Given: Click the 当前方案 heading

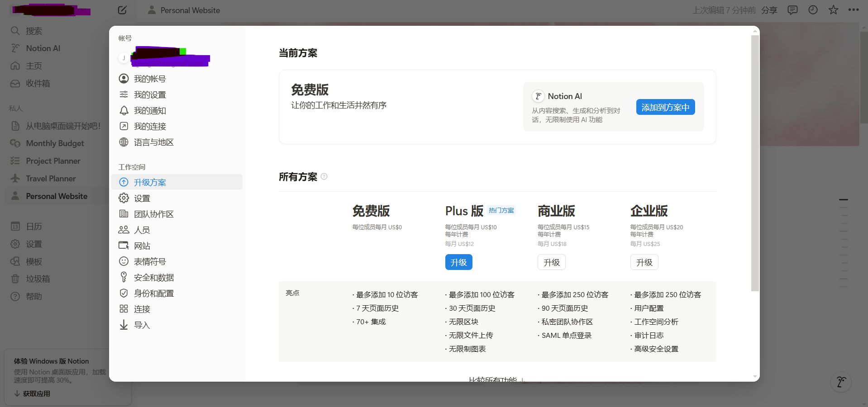Looking at the screenshot, I should tap(298, 53).
